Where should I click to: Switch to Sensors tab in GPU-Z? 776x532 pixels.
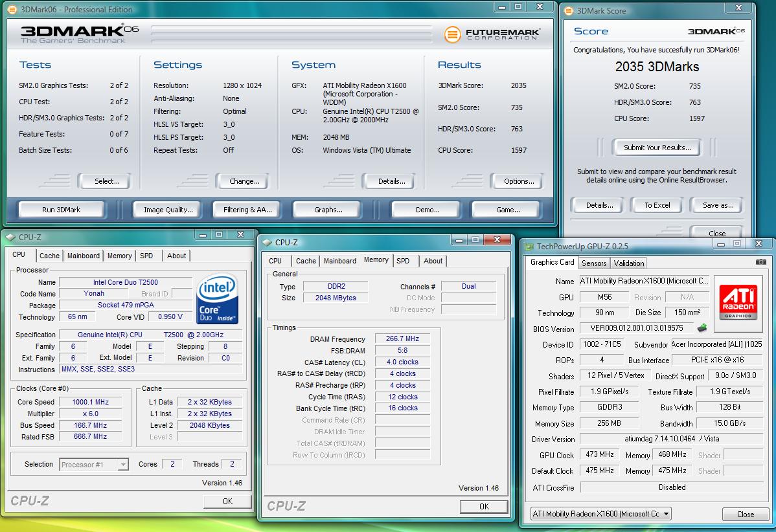tap(594, 263)
